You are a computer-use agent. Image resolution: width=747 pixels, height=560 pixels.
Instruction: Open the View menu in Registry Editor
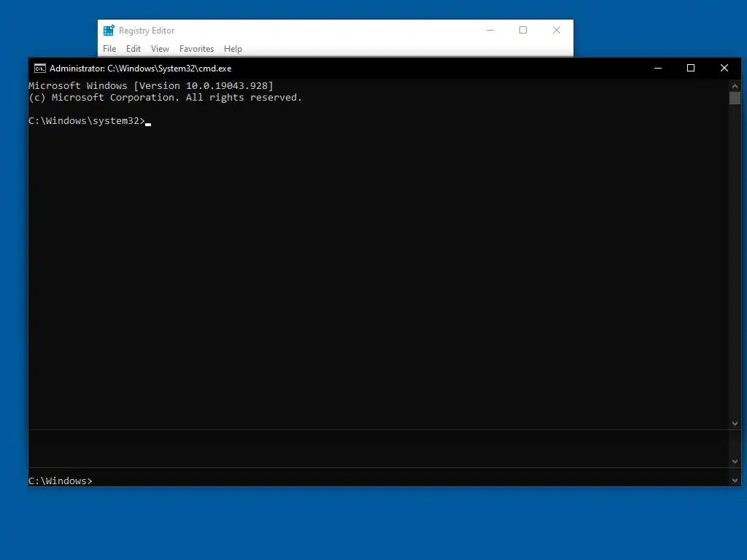[x=160, y=49]
